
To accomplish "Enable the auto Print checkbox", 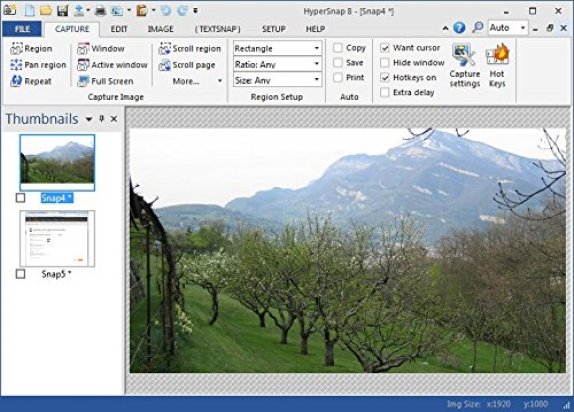I will click(x=338, y=77).
